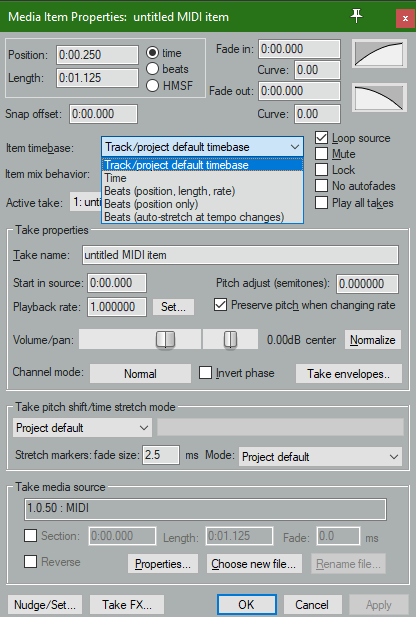Open the fade in curve shape preview

point(379,54)
